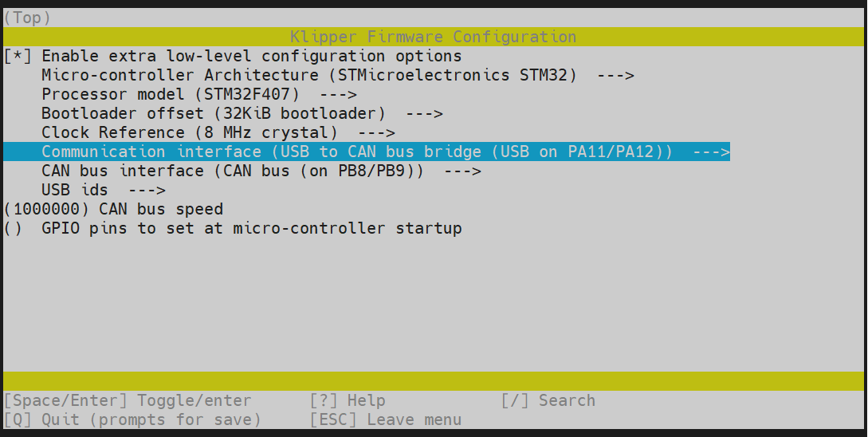Click the arrow after Processor model
This screenshot has width=868, height=437.
(338, 95)
